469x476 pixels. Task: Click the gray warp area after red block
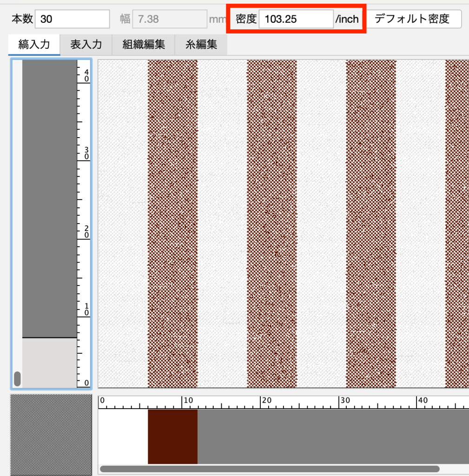tap(333, 436)
